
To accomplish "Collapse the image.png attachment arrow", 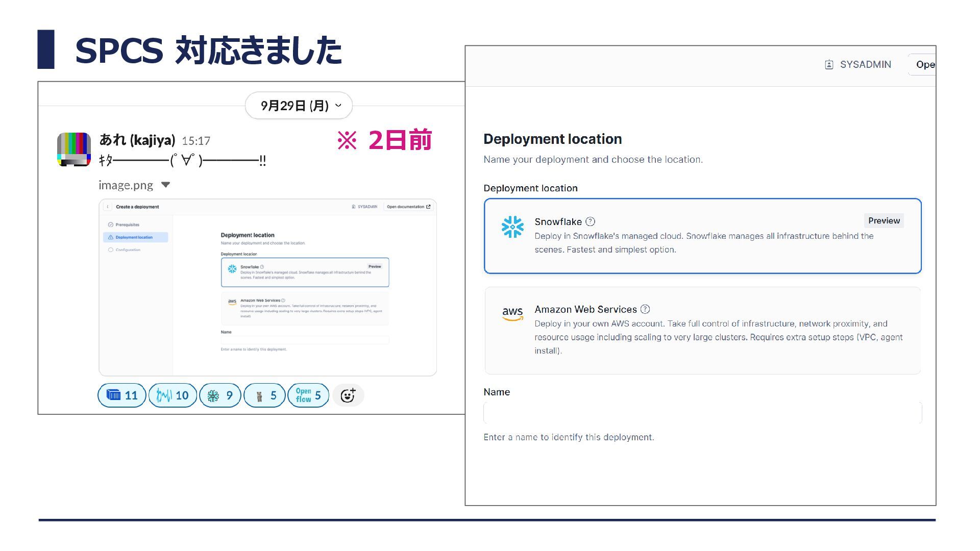I will (x=165, y=185).
